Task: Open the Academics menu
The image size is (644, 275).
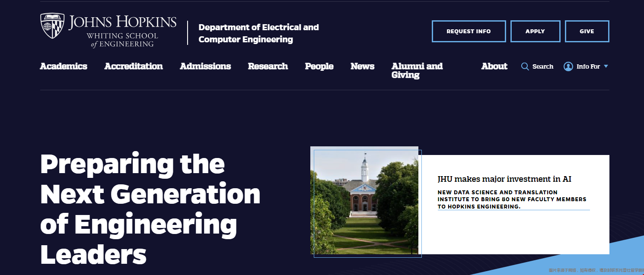Action: (64, 66)
